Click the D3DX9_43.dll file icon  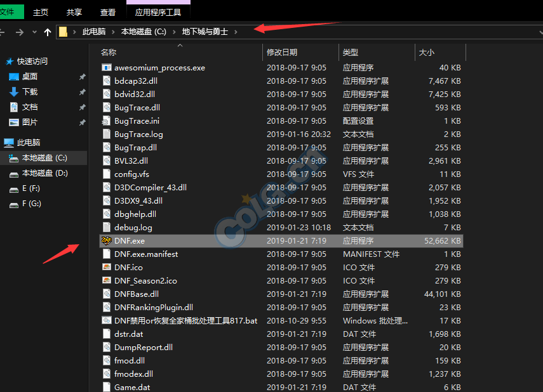106,200
